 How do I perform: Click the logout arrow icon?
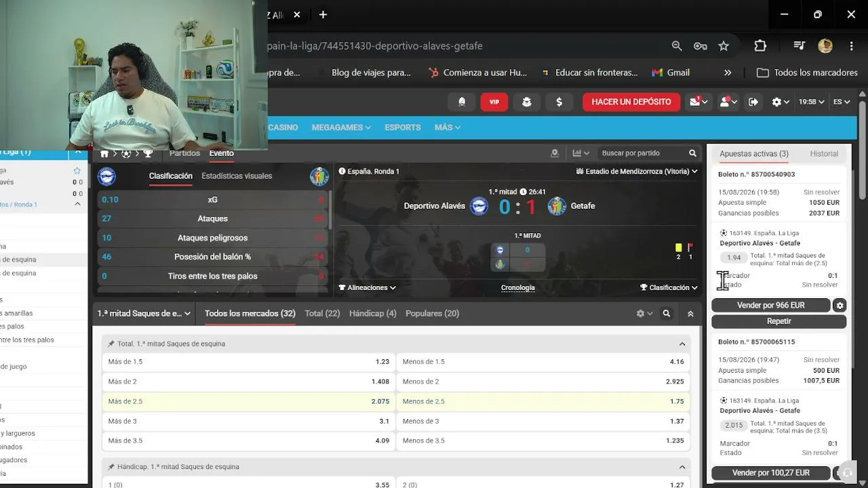[753, 102]
